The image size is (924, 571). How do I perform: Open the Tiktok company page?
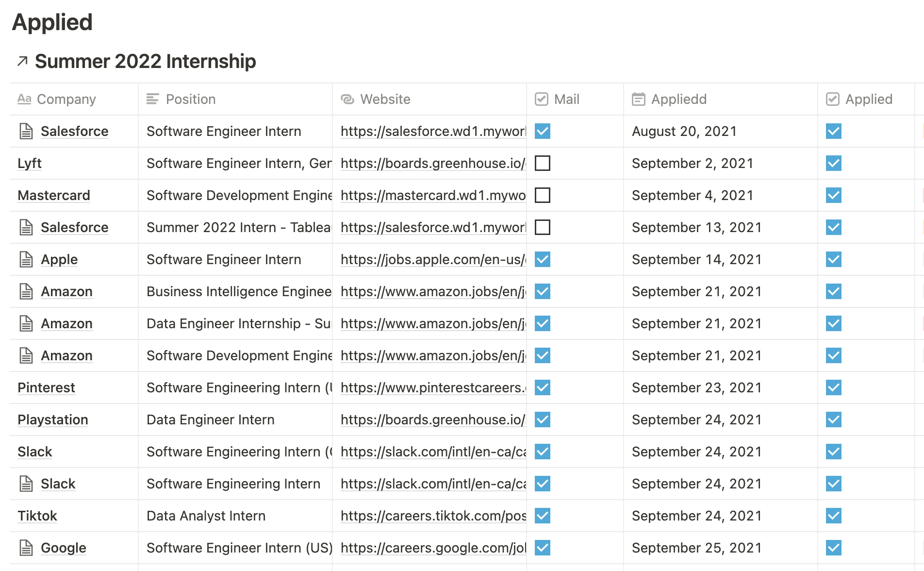coord(37,516)
